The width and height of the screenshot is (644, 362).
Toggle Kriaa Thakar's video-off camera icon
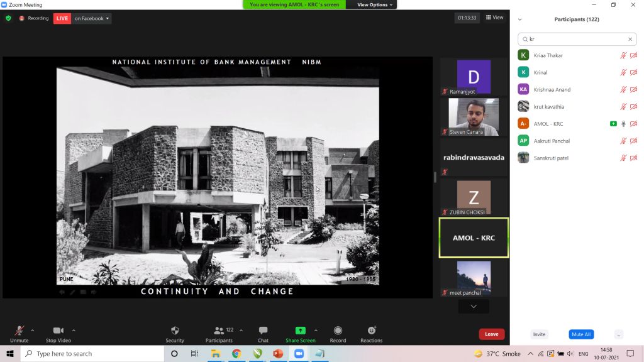(x=633, y=55)
